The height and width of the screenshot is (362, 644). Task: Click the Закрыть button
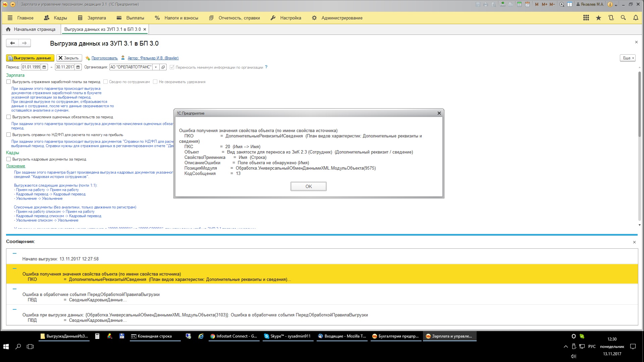pyautogui.click(x=68, y=58)
